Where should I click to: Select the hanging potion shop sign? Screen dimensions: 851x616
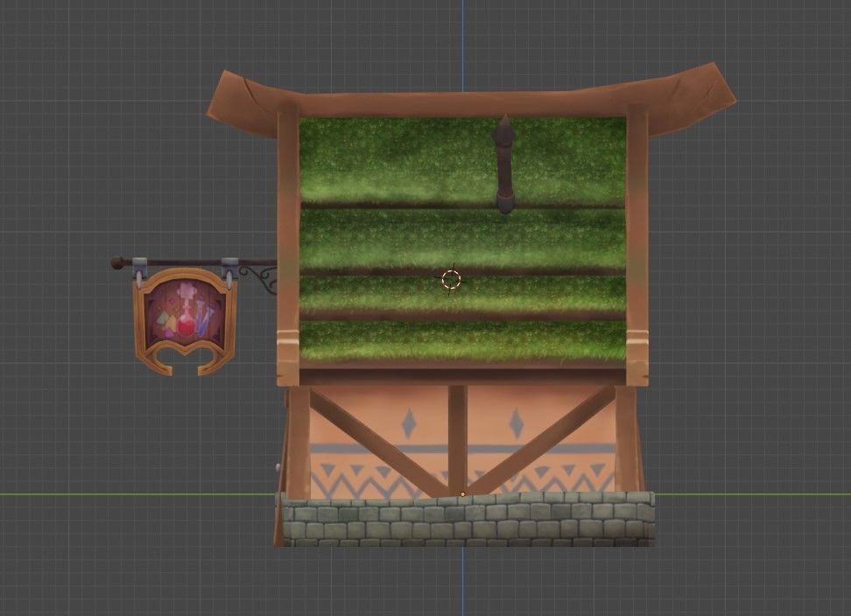click(x=185, y=321)
